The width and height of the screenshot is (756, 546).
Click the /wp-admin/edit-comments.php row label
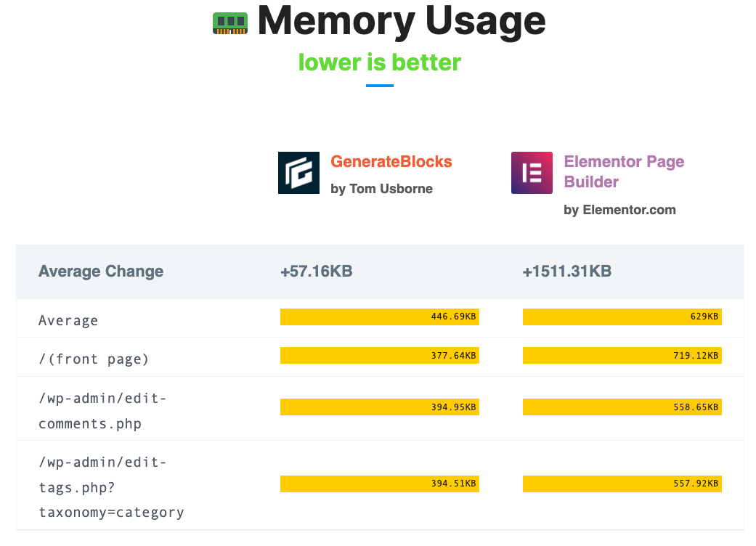click(102, 411)
